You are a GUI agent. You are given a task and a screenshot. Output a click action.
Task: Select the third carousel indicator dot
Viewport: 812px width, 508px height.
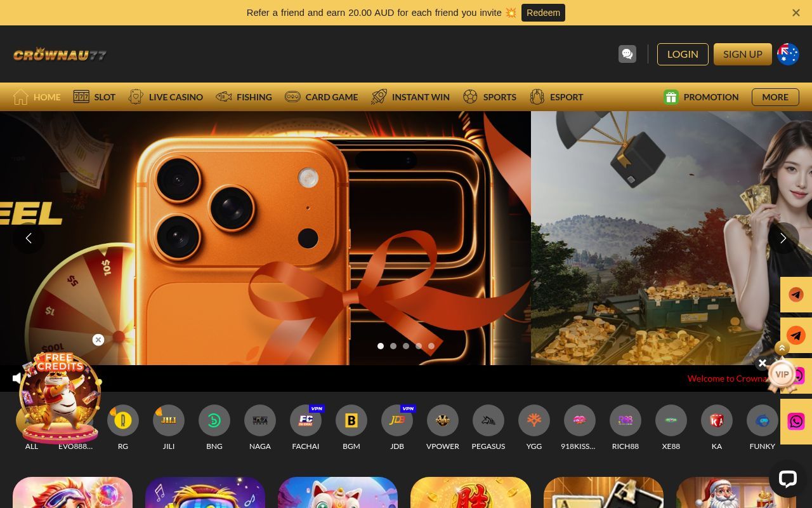[406, 346]
